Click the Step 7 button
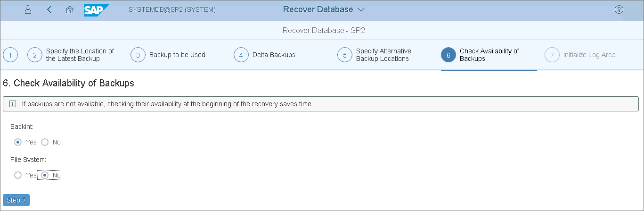Screen dimensions: 644x211 coord(16,200)
